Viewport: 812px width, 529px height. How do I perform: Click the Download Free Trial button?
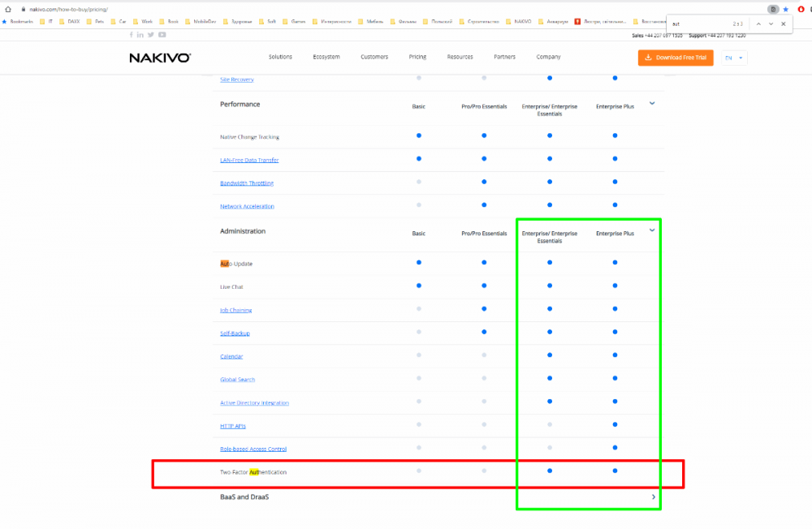pyautogui.click(x=676, y=58)
